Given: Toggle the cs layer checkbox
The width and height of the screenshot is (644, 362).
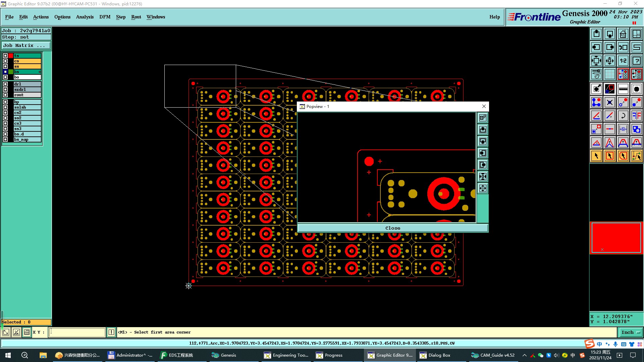Looking at the screenshot, I should click(x=5, y=61).
